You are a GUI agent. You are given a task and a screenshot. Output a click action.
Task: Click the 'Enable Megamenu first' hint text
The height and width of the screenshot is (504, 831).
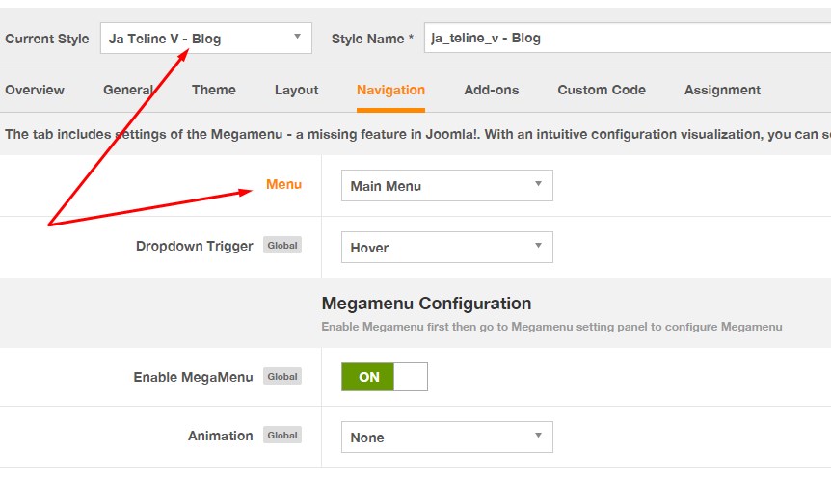tap(551, 327)
